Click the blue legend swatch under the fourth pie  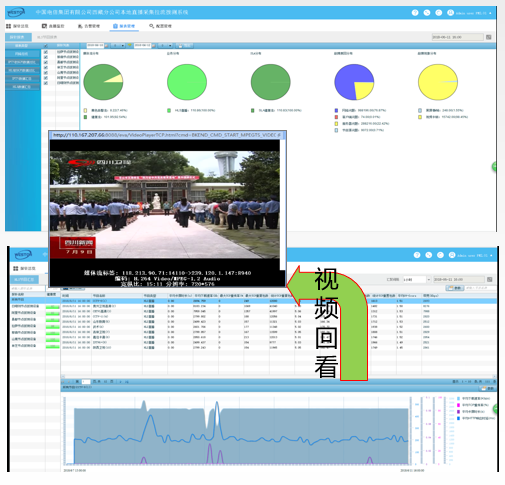pos(336,110)
